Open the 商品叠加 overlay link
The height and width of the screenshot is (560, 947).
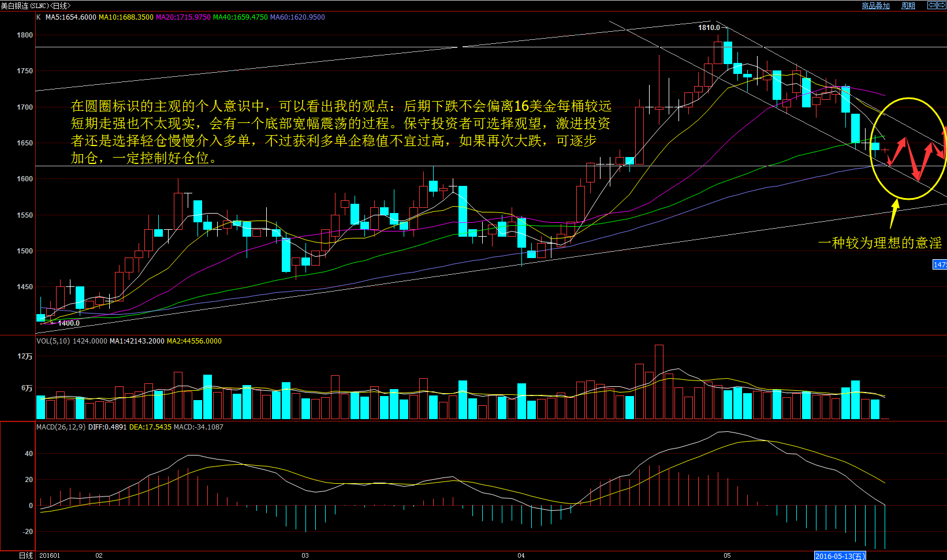tap(875, 6)
